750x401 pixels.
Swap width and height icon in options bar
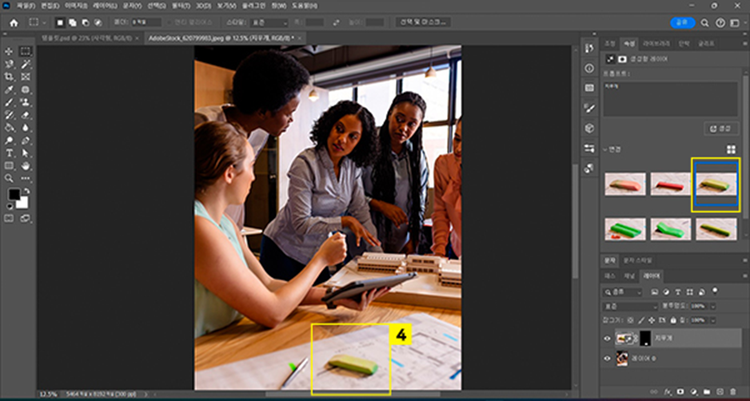pos(336,22)
